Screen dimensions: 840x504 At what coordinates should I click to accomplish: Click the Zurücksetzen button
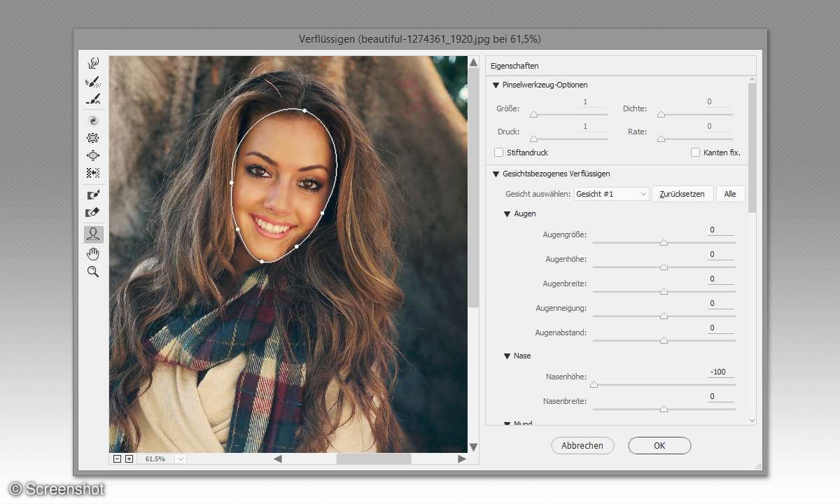[682, 194]
